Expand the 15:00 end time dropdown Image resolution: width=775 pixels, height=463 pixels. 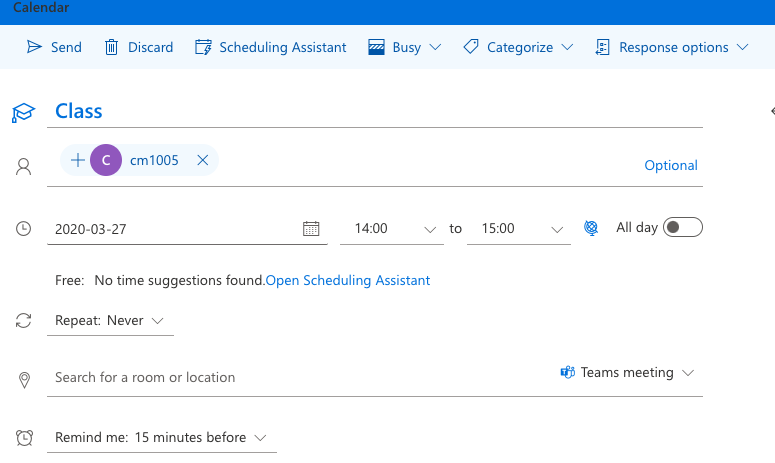coord(558,230)
